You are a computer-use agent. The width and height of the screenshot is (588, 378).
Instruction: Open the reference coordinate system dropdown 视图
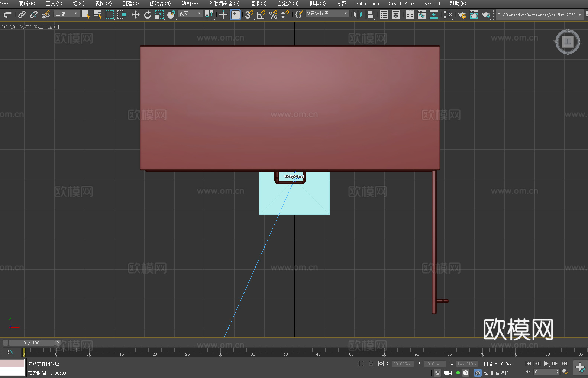click(x=190, y=13)
